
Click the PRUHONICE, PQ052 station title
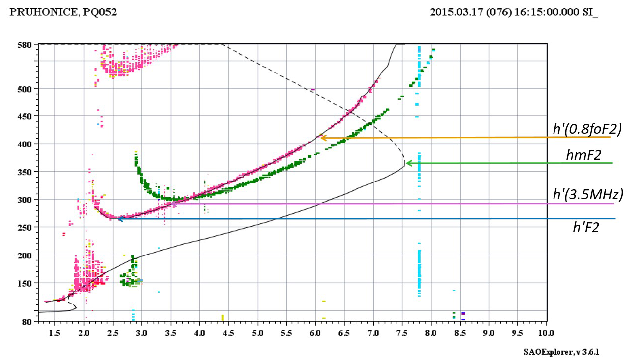coord(63,12)
